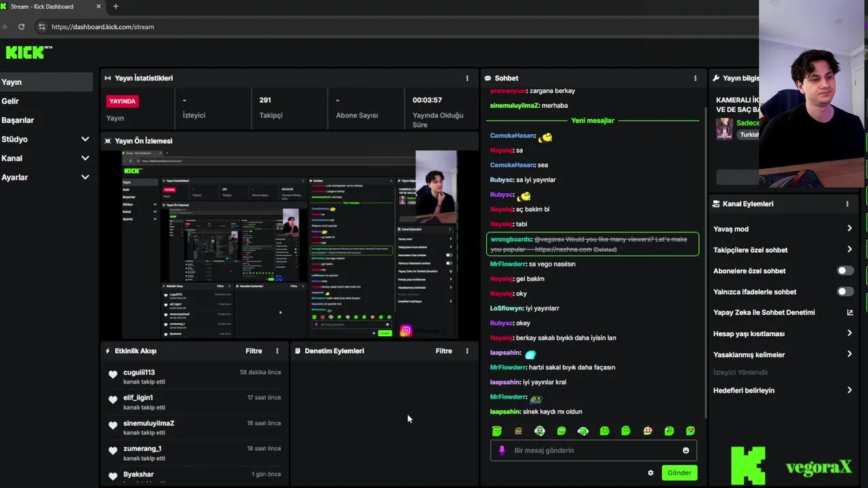Click username LoSflowyn in chat
Viewport: 868px width, 488px height.
[507, 308]
